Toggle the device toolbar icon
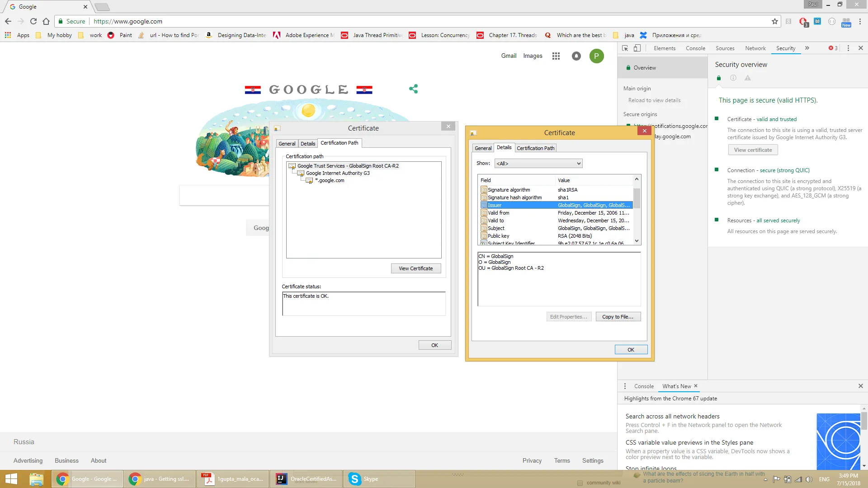 (637, 48)
